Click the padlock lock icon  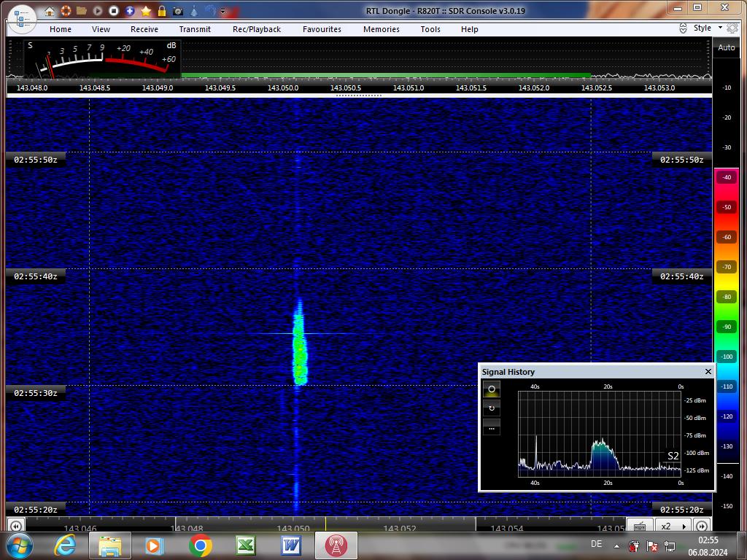click(162, 10)
